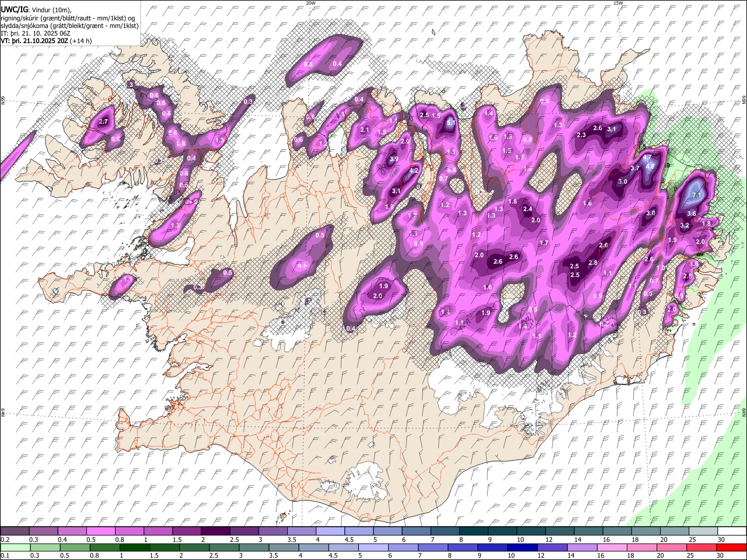Click the 4.2 precipitation value label

coord(414,171)
